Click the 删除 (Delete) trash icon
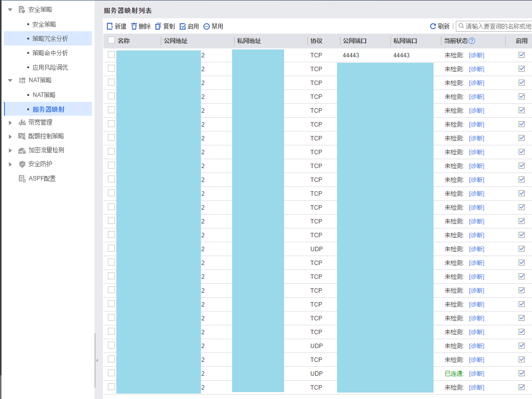The image size is (532, 399). point(134,26)
